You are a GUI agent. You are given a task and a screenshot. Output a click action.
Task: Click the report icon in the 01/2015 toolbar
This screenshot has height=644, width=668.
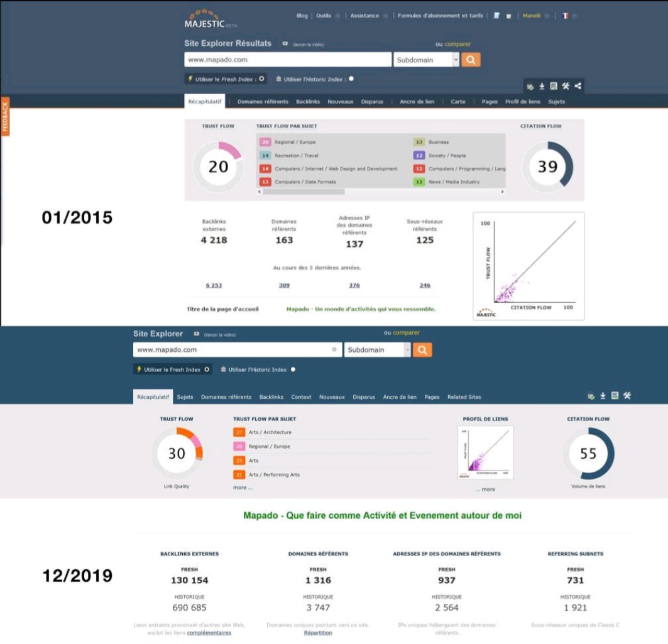click(554, 86)
